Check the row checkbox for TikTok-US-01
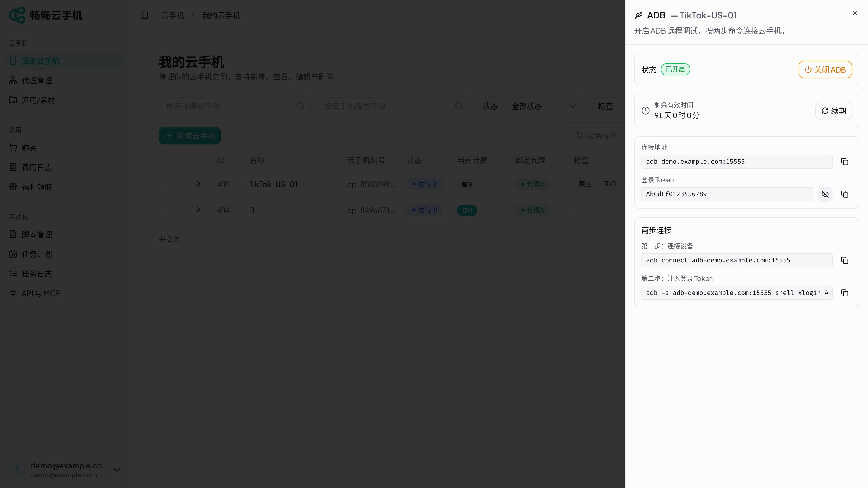868x488 pixels. pos(173,184)
